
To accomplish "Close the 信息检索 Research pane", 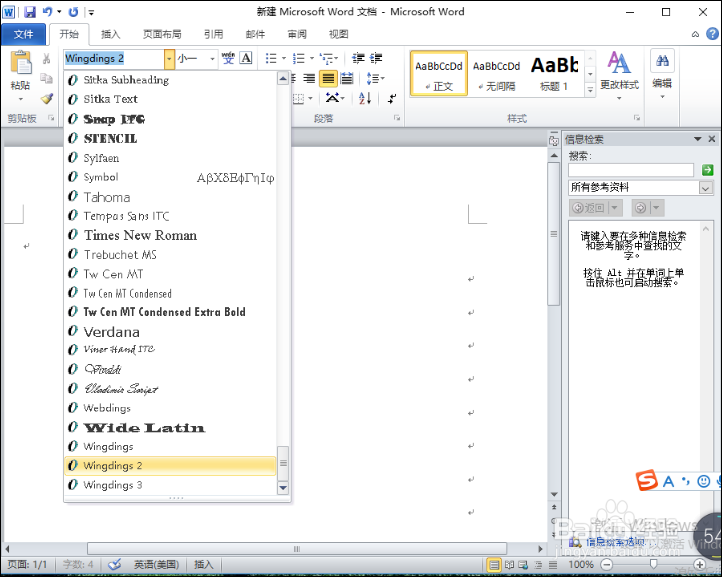I will click(x=712, y=139).
